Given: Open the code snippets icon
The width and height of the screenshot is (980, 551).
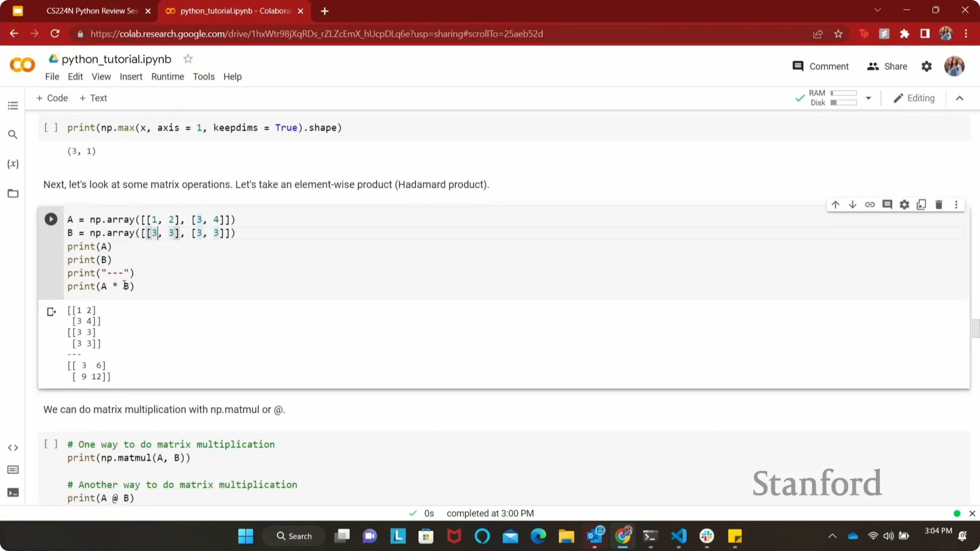Looking at the screenshot, I should click(x=13, y=448).
